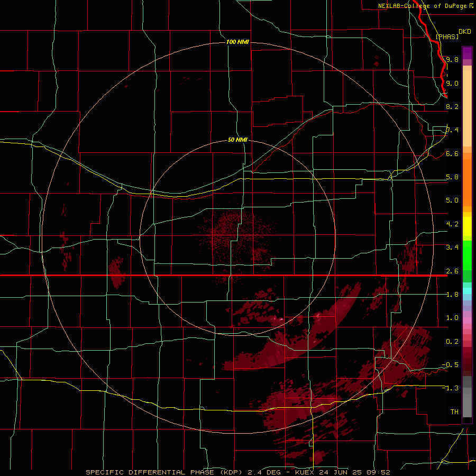This screenshot has width=476, height=476.
Task: Click the Specific Differential Phase product caption
Action: (x=238, y=472)
